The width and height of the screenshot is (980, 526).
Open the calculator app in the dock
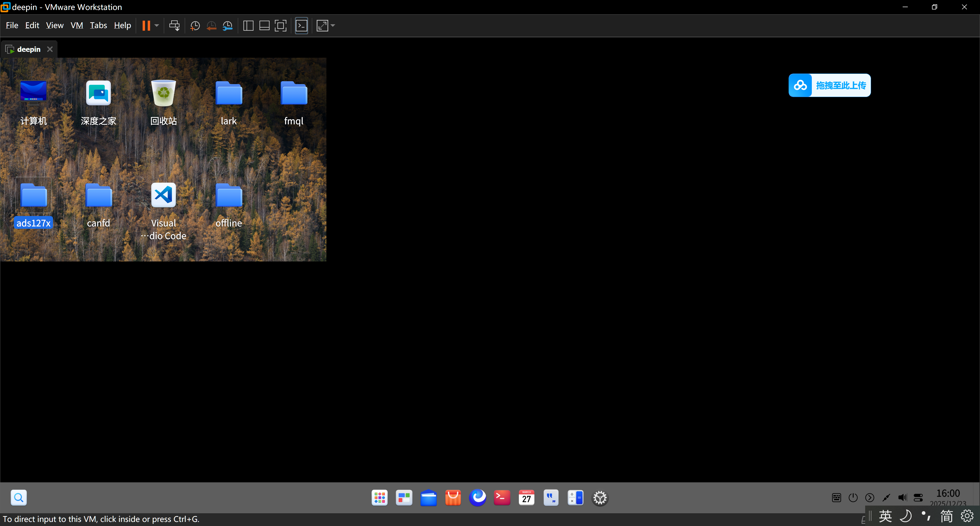pyautogui.click(x=575, y=497)
